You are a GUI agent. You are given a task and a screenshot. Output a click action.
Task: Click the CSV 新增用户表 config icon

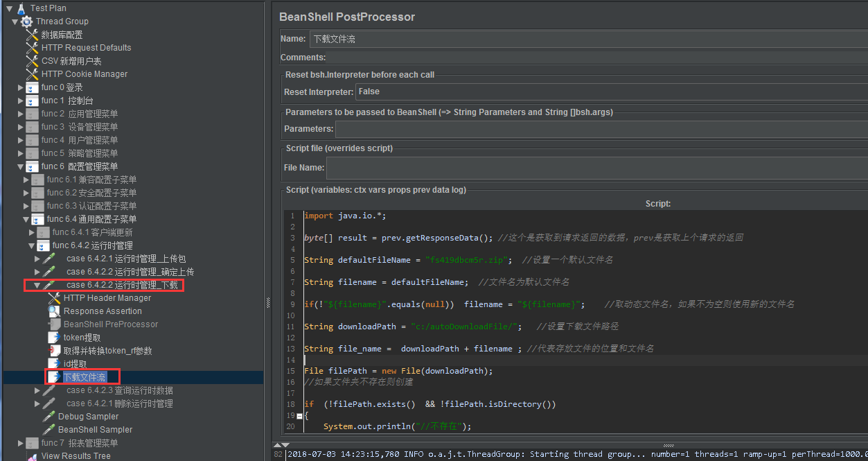click(x=32, y=61)
